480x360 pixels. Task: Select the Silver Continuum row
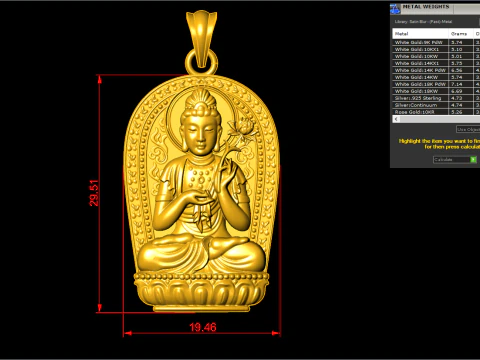[x=436, y=105]
